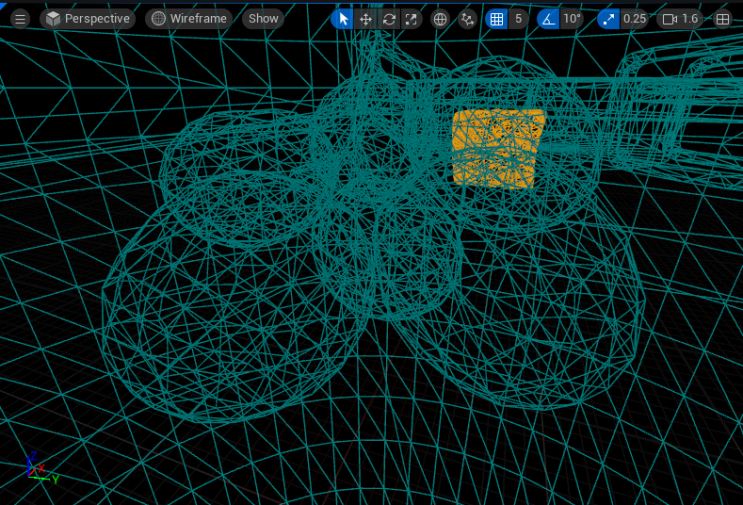The image size is (743, 505).
Task: Activate the Select objects mode arrow
Action: coord(343,18)
